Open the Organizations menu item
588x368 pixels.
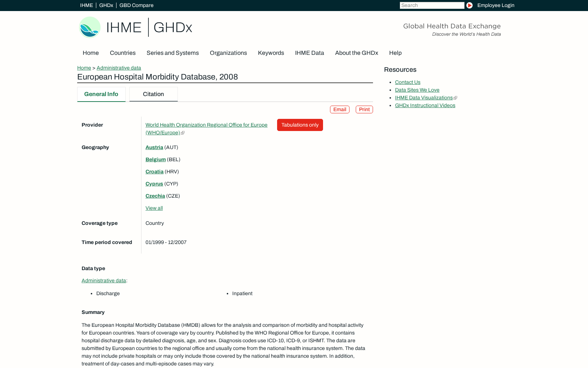tap(228, 53)
